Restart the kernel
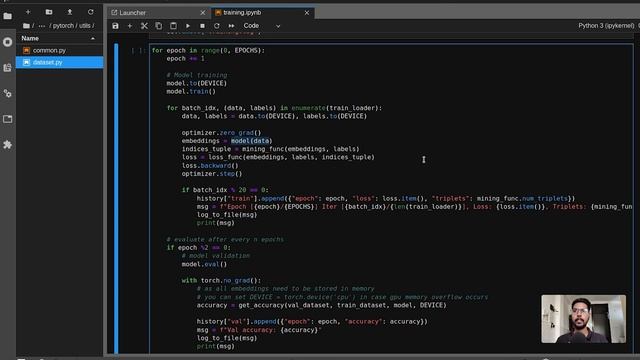 coord(217,26)
